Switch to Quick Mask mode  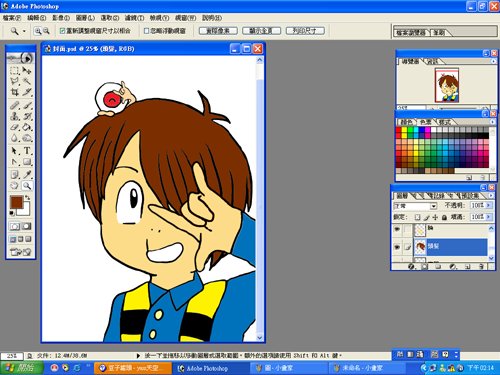(27, 226)
